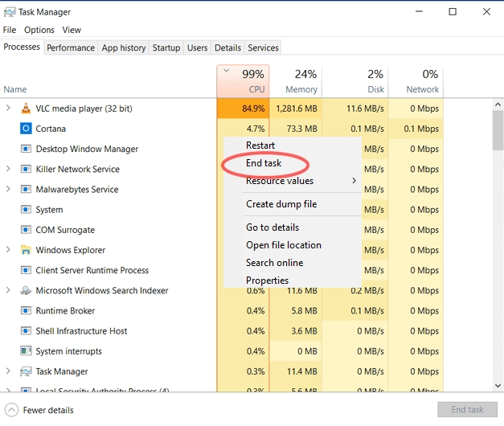504x426 pixels.
Task: Click the Desktop Window Manager process icon
Action: (x=26, y=149)
